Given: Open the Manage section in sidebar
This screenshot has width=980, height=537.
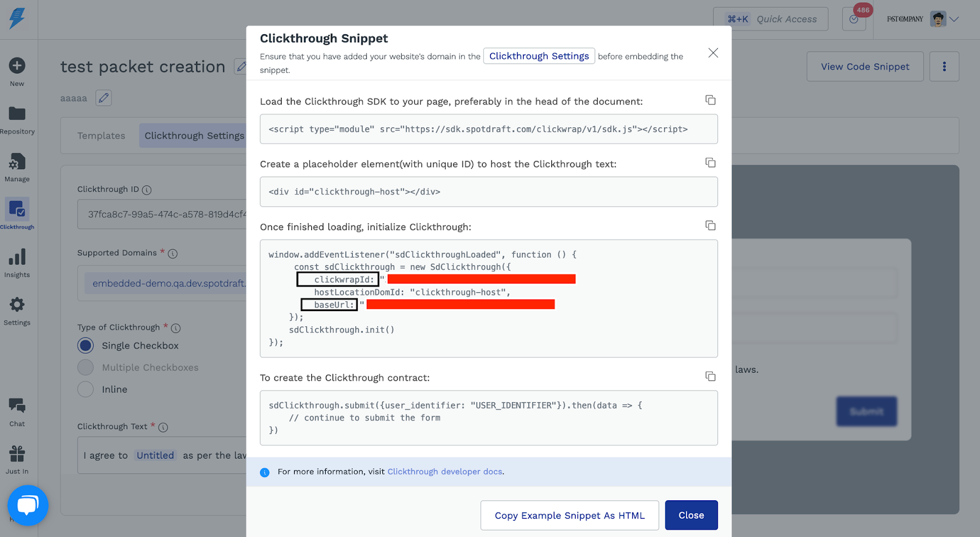Looking at the screenshot, I should pos(17,167).
